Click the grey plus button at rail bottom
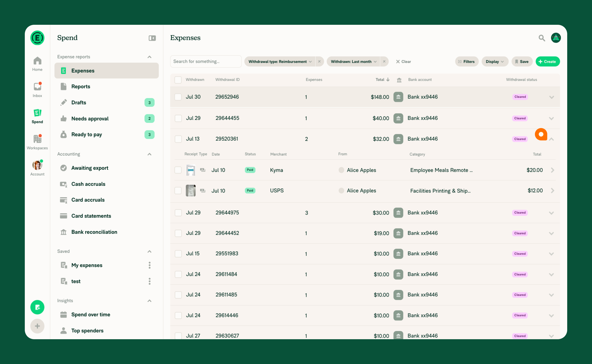Viewport: 592px width, 364px height. tap(37, 326)
